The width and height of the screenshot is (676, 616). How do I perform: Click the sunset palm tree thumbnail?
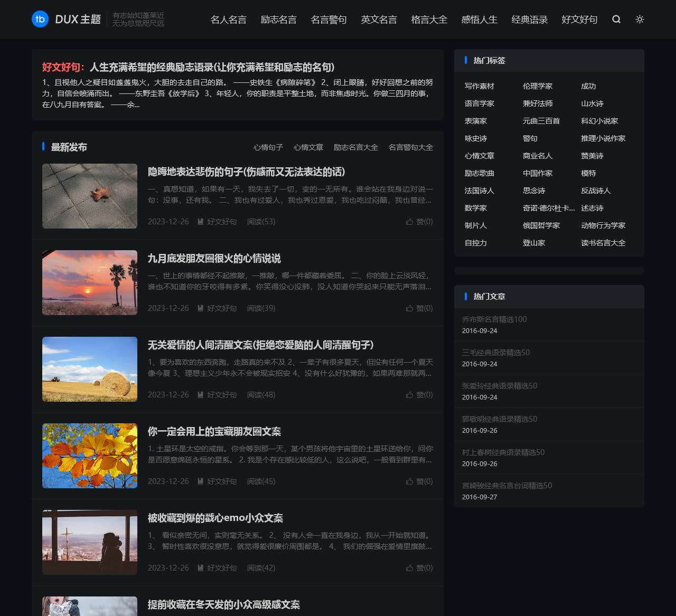(90, 282)
